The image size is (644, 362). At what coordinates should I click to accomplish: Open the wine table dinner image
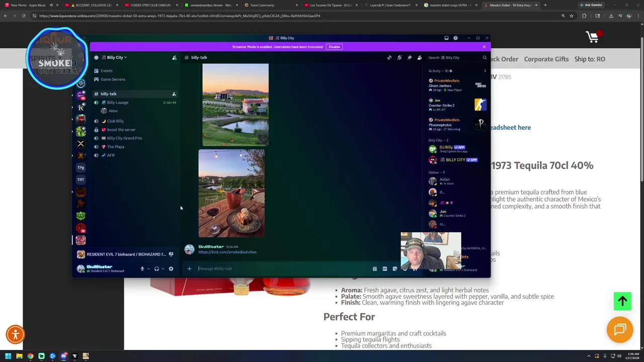click(231, 193)
